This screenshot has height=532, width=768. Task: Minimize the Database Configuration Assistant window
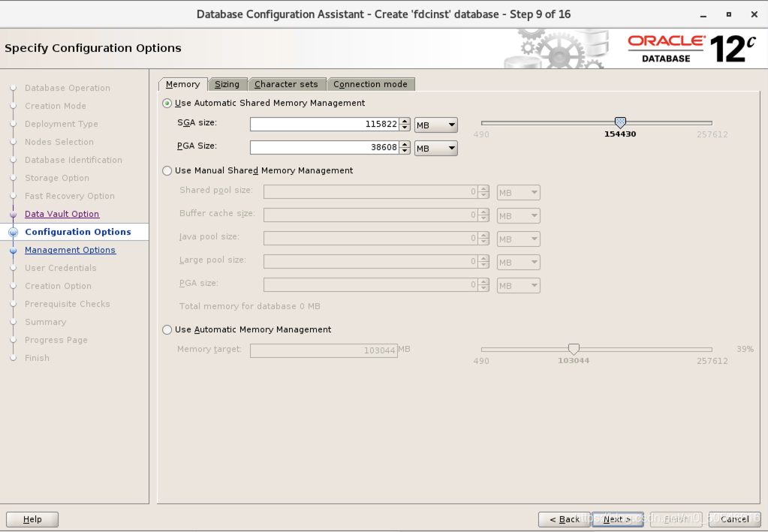click(703, 15)
